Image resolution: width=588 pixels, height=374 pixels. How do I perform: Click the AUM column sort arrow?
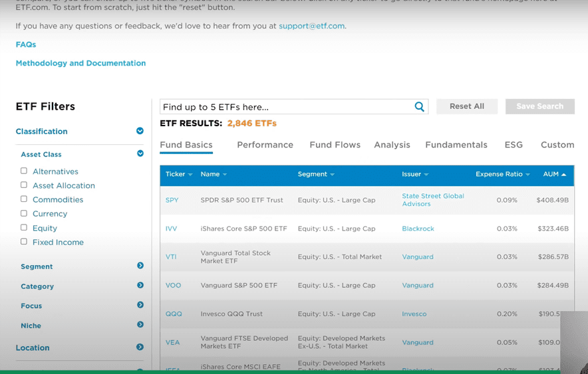(564, 175)
